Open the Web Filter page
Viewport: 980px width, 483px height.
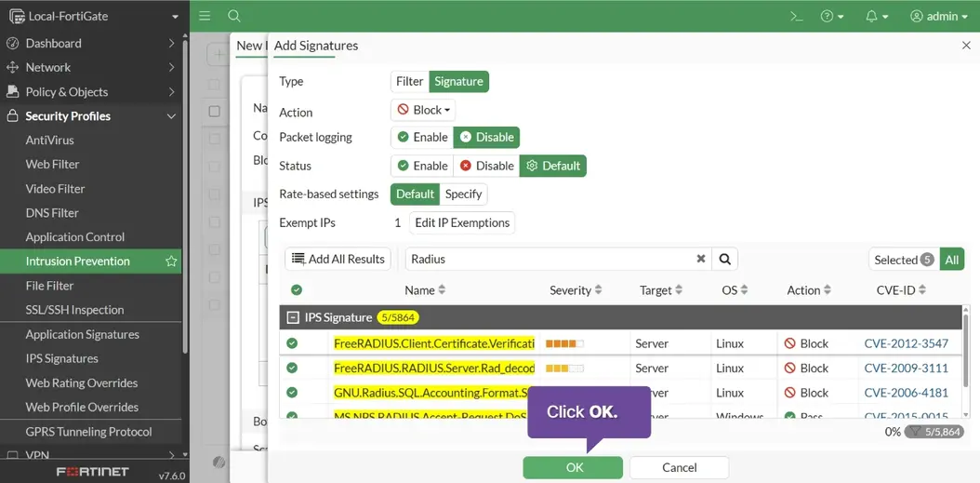point(52,165)
